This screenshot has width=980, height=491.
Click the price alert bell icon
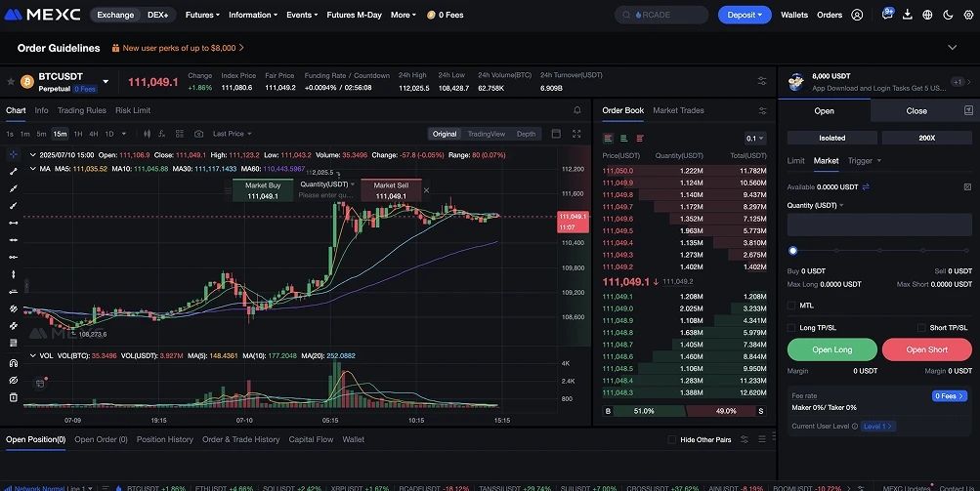click(x=577, y=110)
